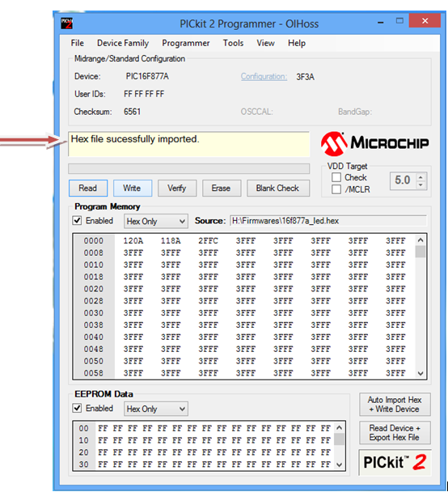Screen dimensions: 448x492
Task: Click EEPROM address row 20
Action: pyautogui.click(x=84, y=452)
